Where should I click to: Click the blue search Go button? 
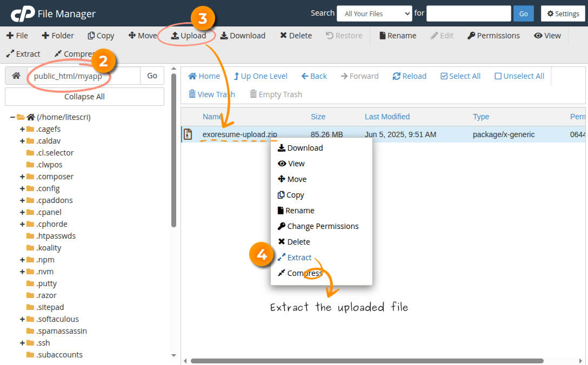click(523, 14)
